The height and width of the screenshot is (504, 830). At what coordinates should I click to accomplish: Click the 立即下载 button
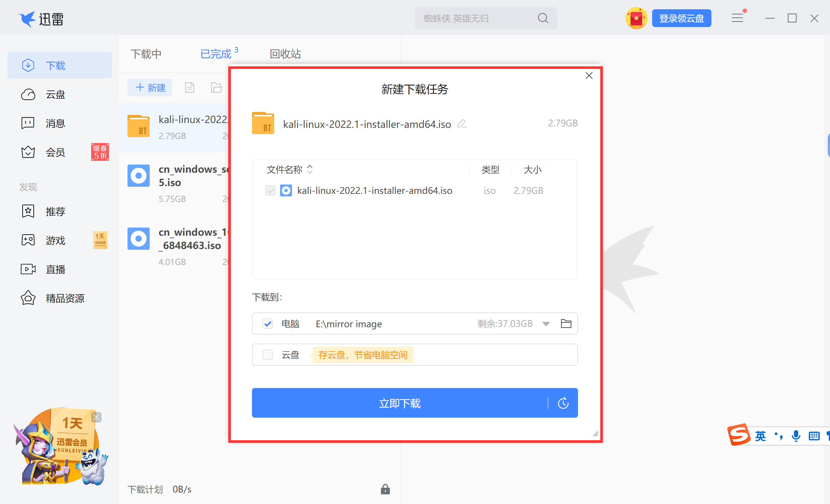[x=399, y=403]
